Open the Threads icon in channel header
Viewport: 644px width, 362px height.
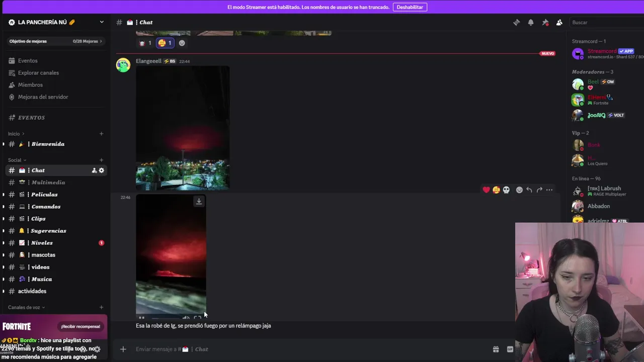pyautogui.click(x=516, y=22)
